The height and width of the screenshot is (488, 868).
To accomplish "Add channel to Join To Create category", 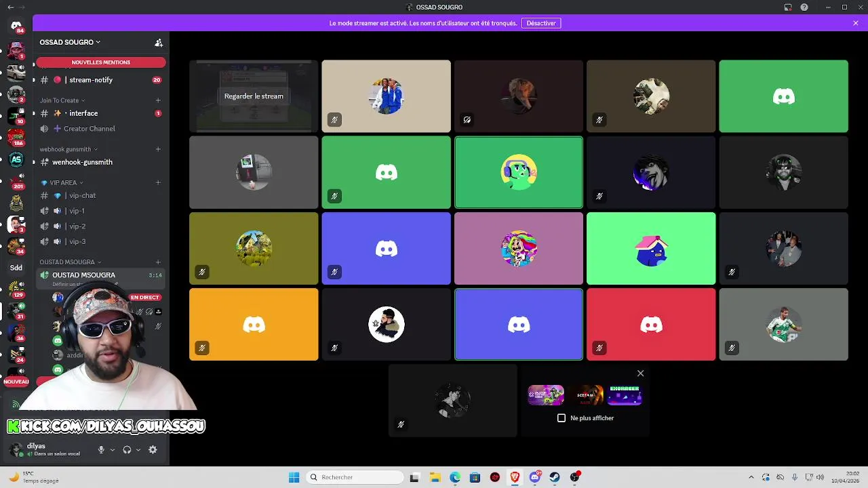I will point(158,100).
